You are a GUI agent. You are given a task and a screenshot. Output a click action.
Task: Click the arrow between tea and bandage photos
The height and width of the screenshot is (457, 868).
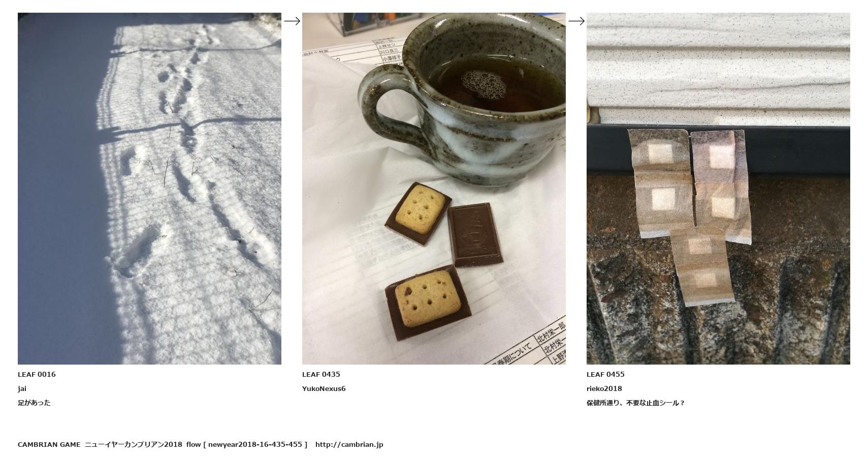pos(576,21)
